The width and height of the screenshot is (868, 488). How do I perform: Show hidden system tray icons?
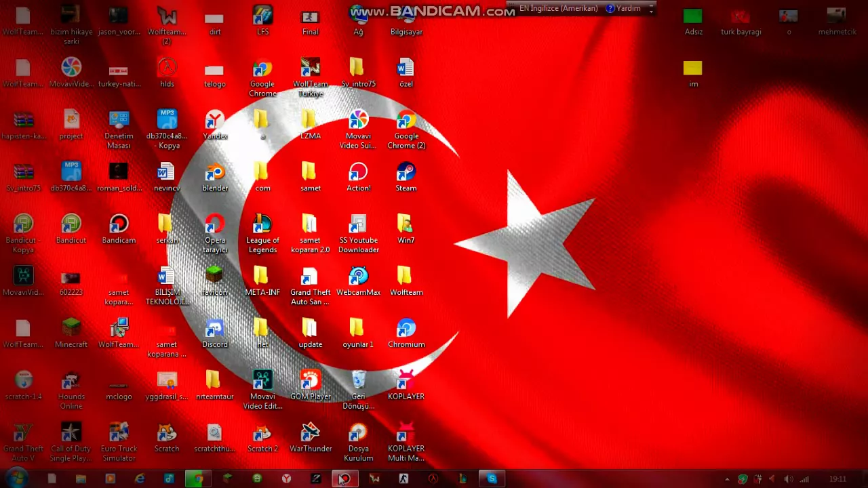pyautogui.click(x=727, y=479)
